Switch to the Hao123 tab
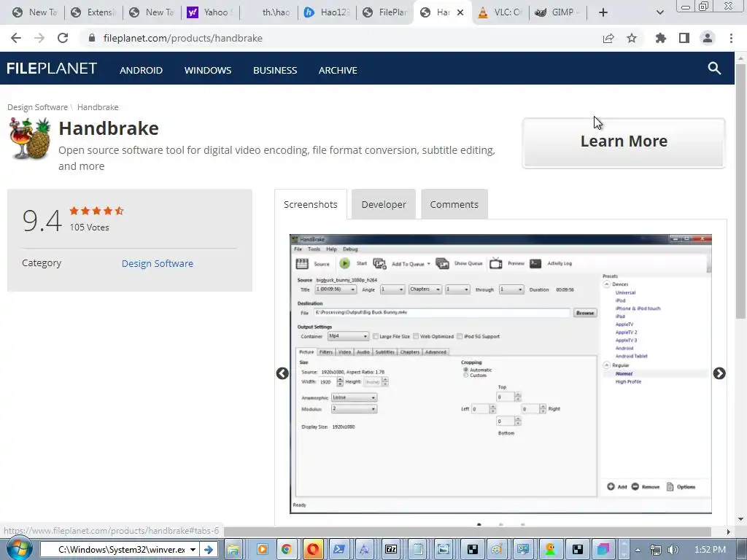 [x=328, y=12]
